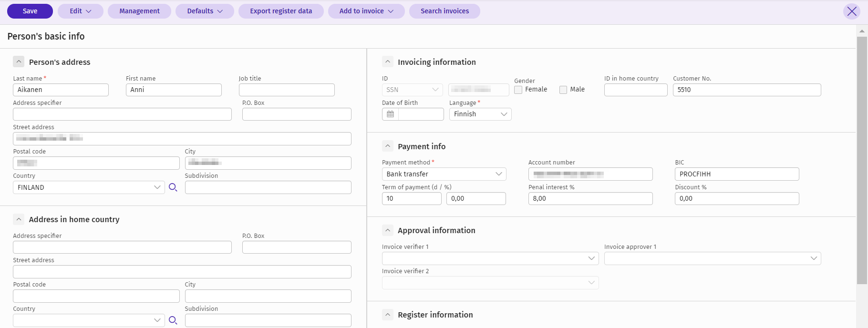
Task: Collapse the Address in home country section
Action: click(19, 219)
